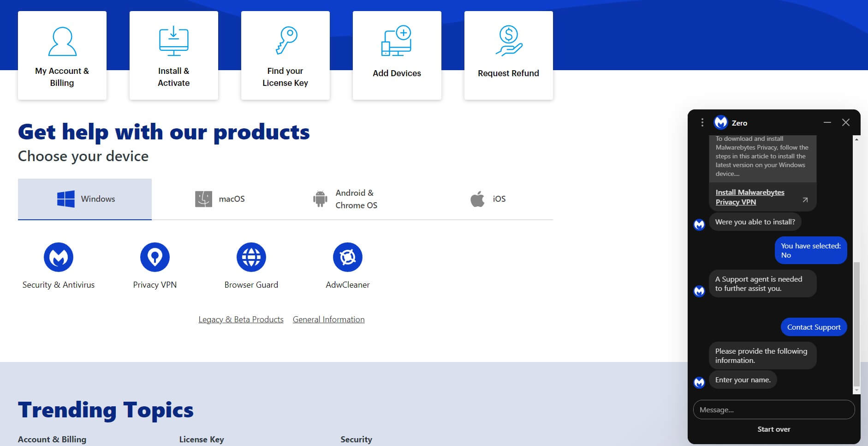868x446 pixels.
Task: Click the Find your License Key icon
Action: click(x=286, y=40)
